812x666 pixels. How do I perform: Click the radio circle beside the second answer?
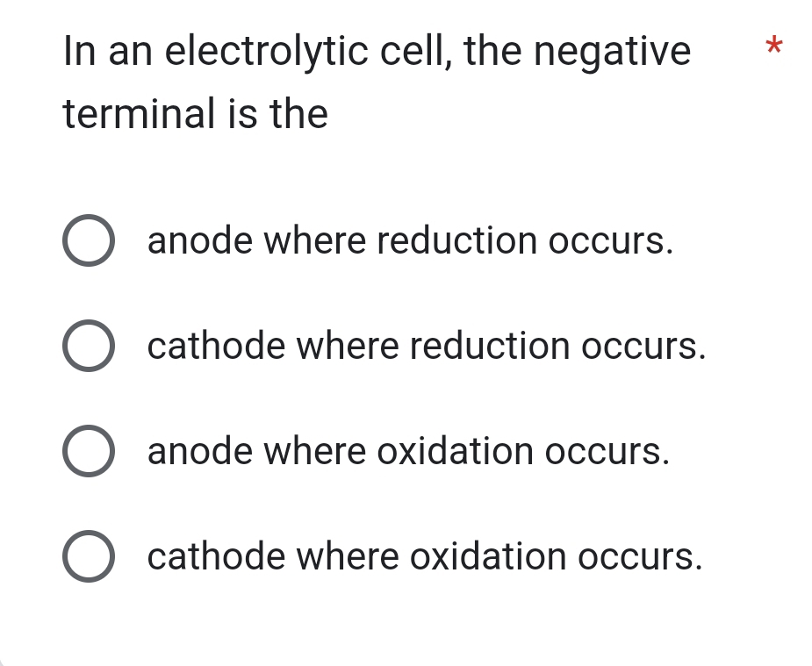coord(89,346)
